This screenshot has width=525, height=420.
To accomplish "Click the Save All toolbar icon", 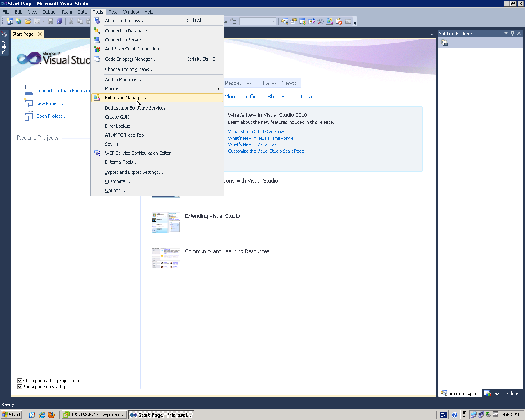I will coord(59,21).
